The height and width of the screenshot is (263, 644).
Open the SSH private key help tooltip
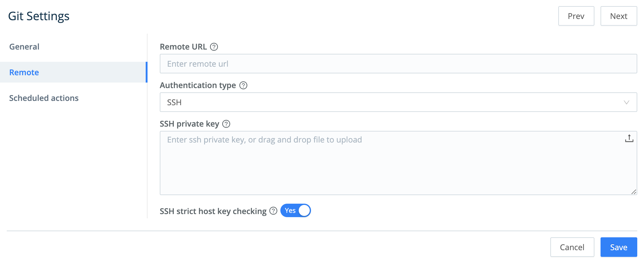[226, 124]
